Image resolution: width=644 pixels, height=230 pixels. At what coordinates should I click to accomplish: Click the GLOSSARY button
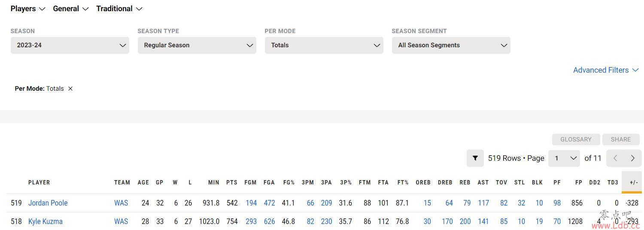pyautogui.click(x=576, y=139)
